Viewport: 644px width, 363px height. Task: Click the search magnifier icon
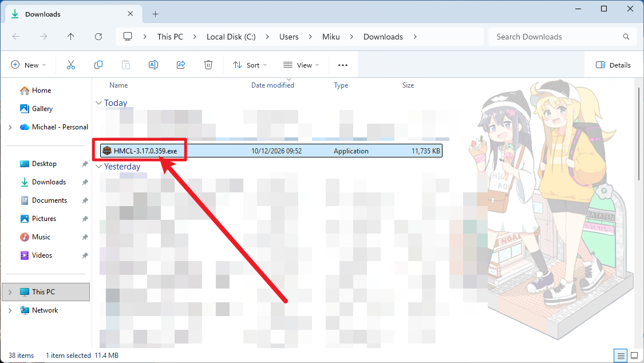626,37
